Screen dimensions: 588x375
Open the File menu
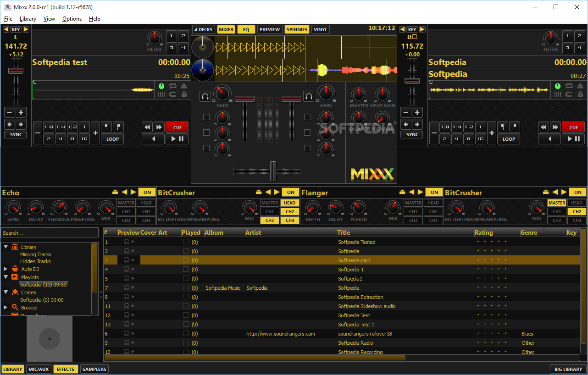[x=8, y=19]
